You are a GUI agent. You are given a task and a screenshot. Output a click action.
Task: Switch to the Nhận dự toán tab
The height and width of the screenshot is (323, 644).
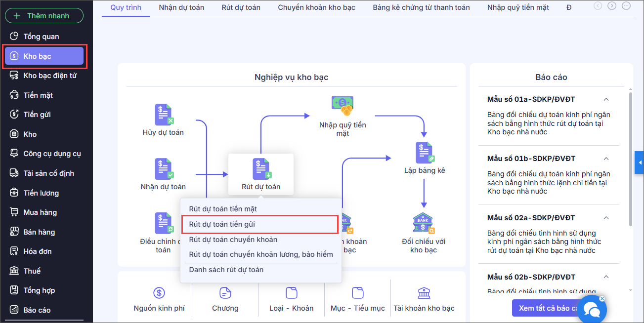pyautogui.click(x=181, y=7)
